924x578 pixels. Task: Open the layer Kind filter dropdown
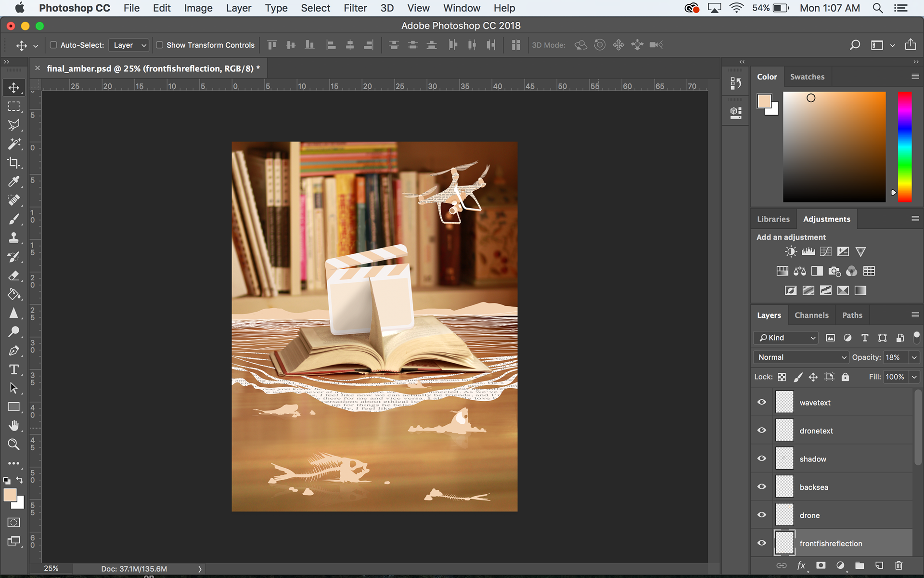786,338
